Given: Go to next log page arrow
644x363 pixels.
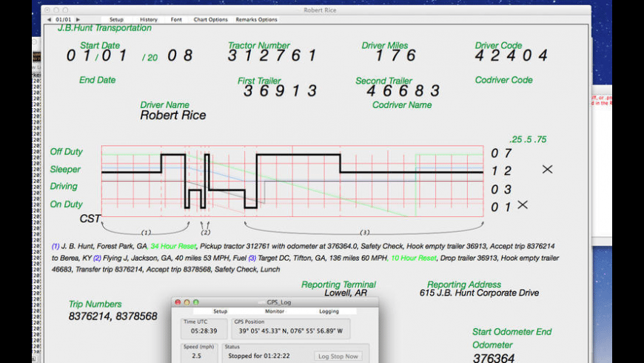Looking at the screenshot, I should pos(78,19).
